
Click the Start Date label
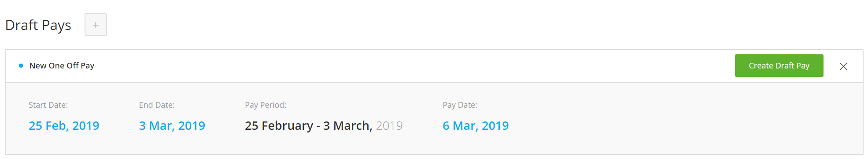click(x=48, y=105)
